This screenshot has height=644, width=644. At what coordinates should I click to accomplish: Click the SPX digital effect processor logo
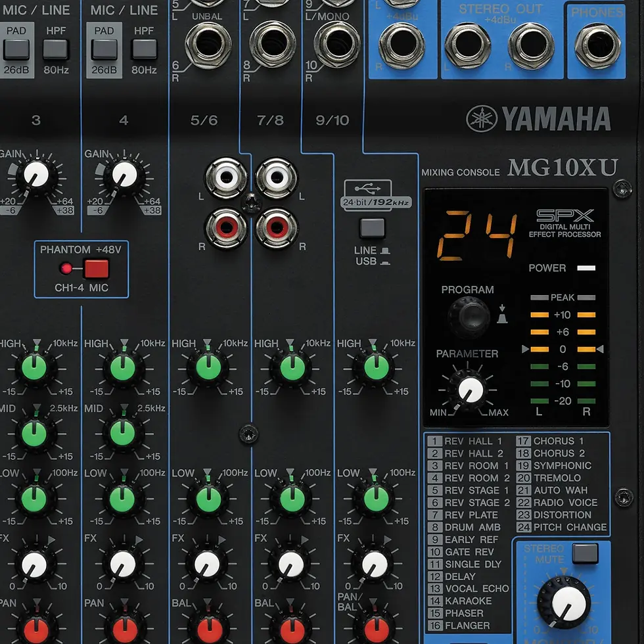tap(564, 216)
